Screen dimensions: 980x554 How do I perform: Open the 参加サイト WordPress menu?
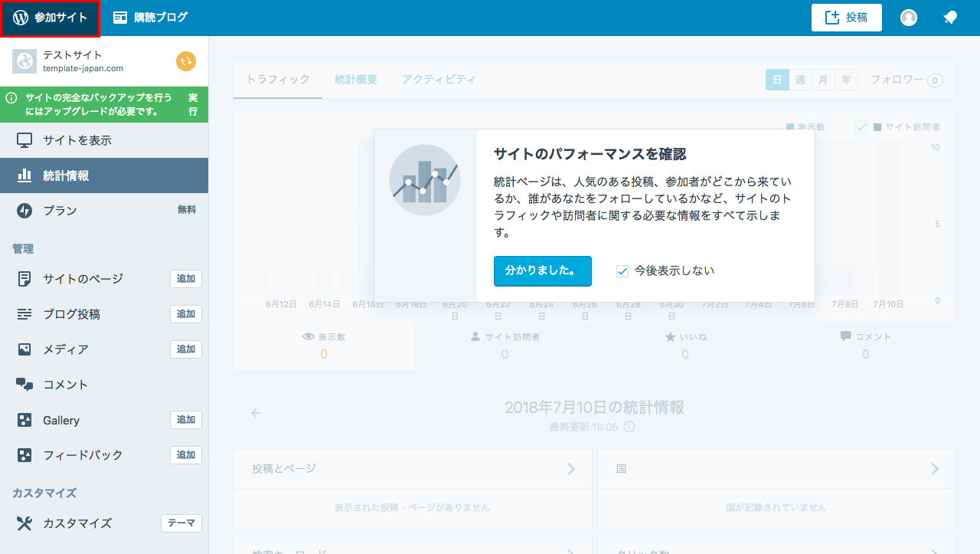pos(50,18)
